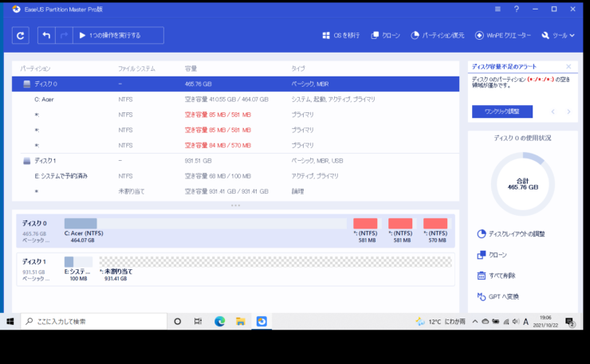This screenshot has width=590, height=364.
Task: Select the ディスク 0 row in list
Action: pyautogui.click(x=235, y=84)
